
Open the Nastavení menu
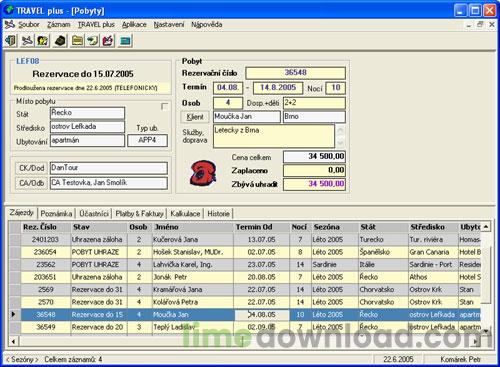point(169,24)
